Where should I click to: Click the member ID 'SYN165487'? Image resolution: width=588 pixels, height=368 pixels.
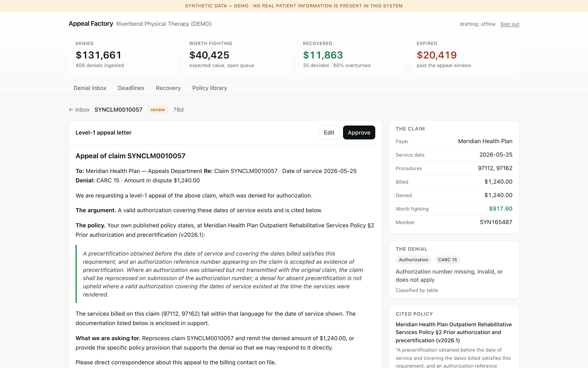(x=496, y=222)
